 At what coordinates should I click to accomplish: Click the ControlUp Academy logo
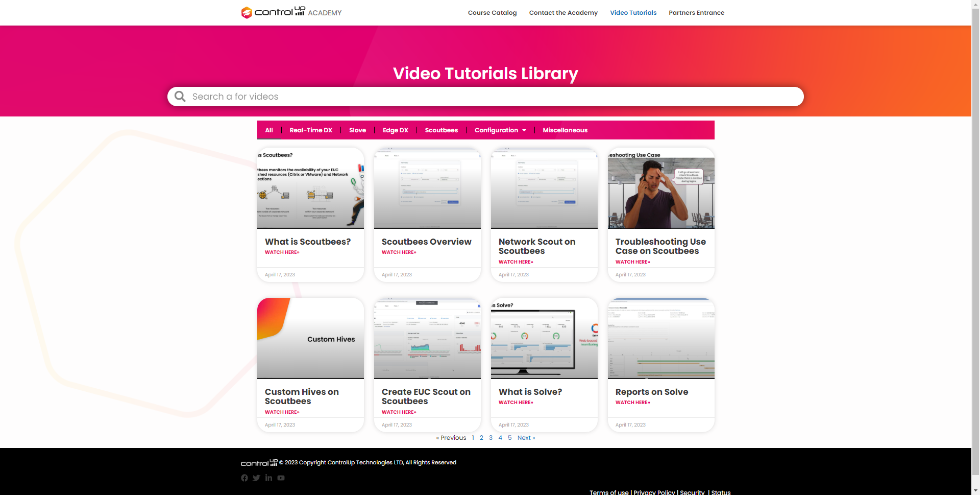(291, 12)
